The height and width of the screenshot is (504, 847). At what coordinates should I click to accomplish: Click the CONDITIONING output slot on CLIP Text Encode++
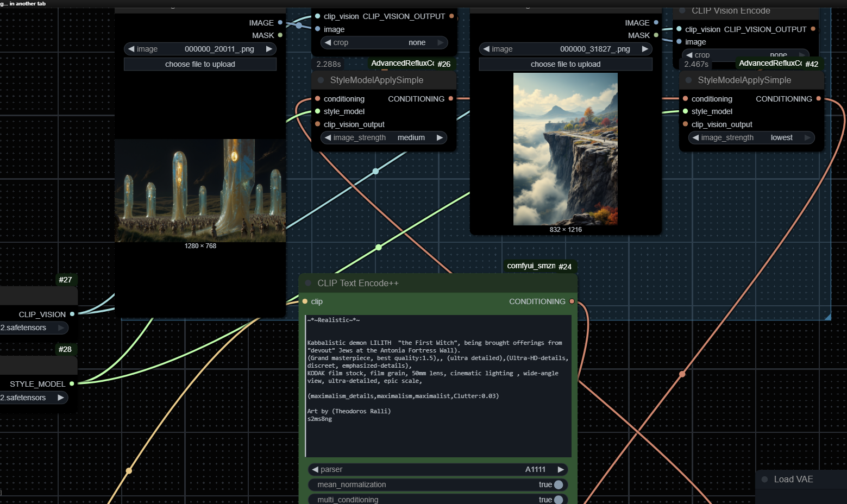tap(572, 301)
